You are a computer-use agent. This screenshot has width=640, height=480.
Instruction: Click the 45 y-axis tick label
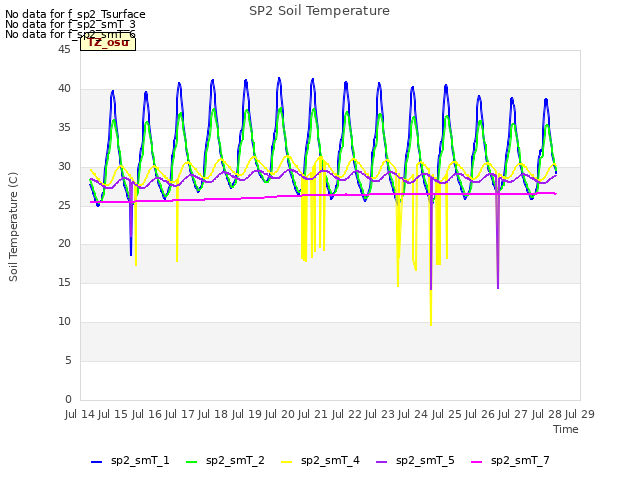(64, 49)
